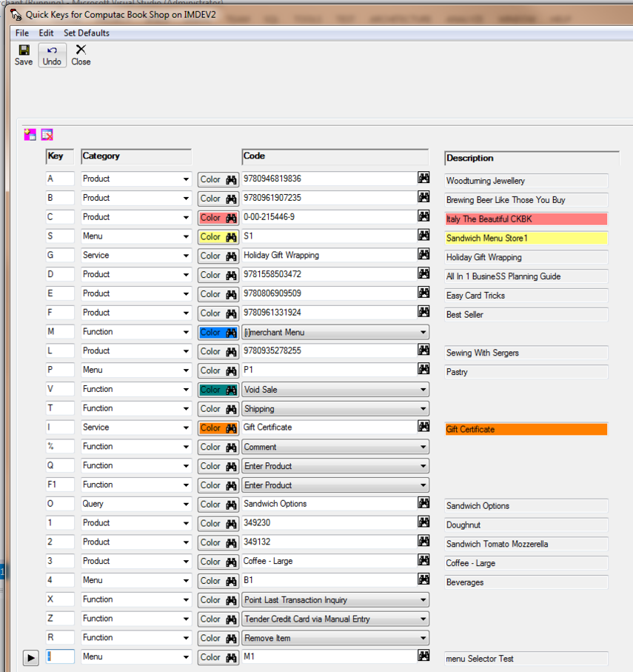Click binoculars lookup beside code S1
The height and width of the screenshot is (672, 633).
click(423, 235)
